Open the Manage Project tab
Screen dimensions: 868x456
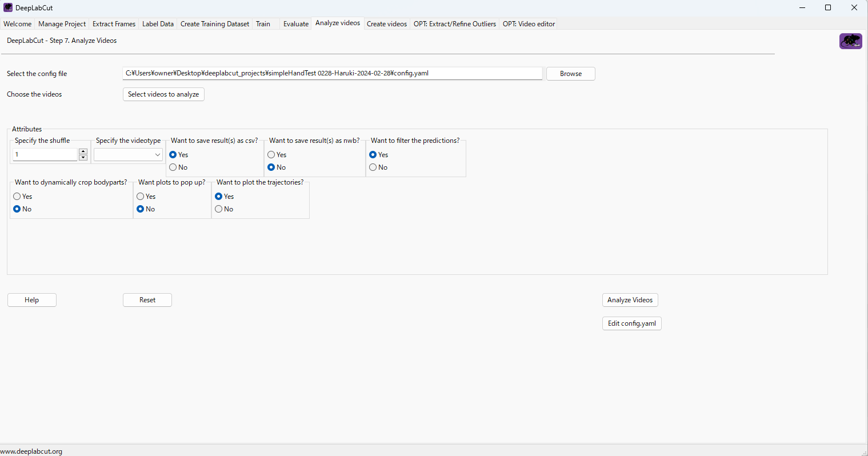pos(62,24)
